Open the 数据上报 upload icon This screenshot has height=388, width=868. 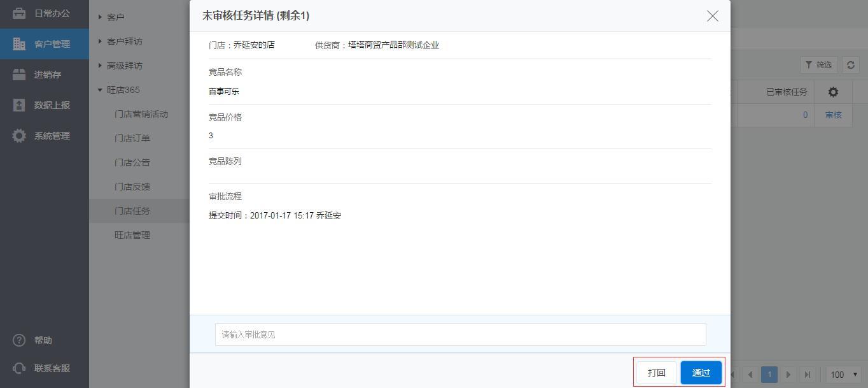[x=19, y=105]
